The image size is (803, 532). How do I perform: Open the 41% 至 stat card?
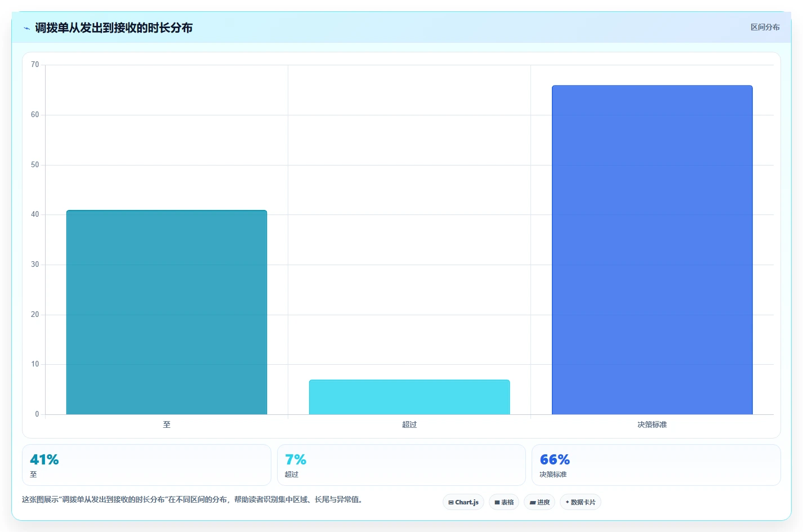click(x=146, y=465)
